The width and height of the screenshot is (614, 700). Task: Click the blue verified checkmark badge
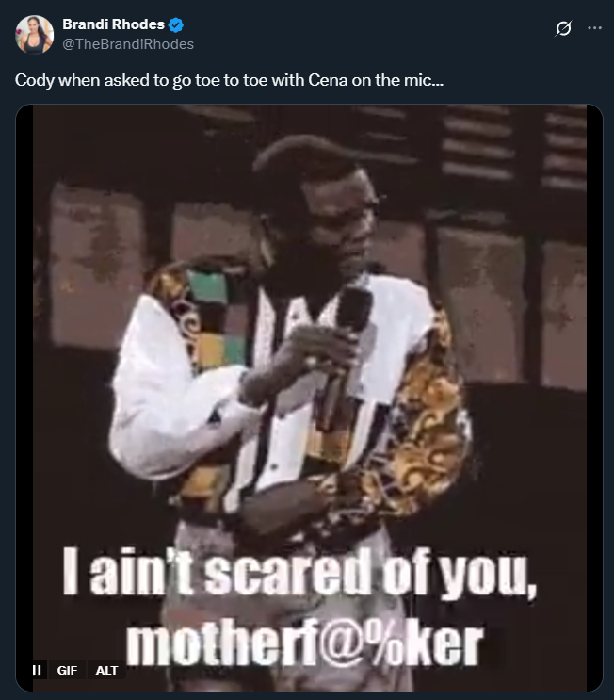click(x=176, y=25)
